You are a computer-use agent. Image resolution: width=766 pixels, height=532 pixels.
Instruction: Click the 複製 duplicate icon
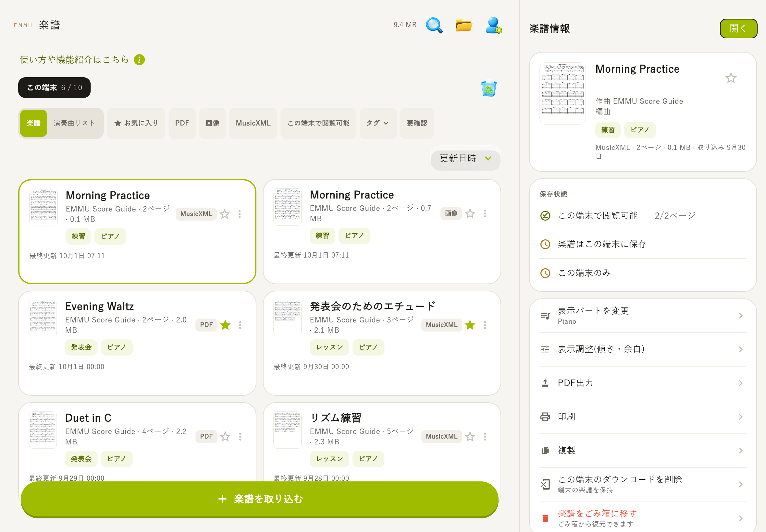[x=545, y=450]
